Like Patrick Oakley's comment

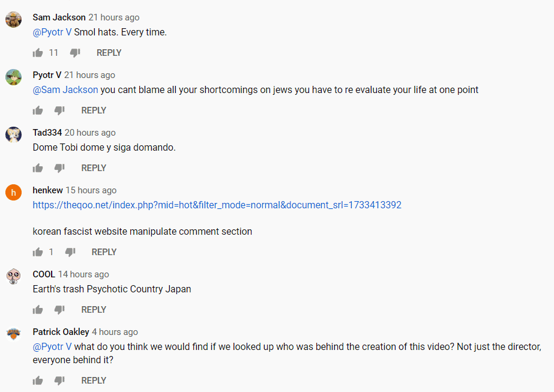click(38, 381)
